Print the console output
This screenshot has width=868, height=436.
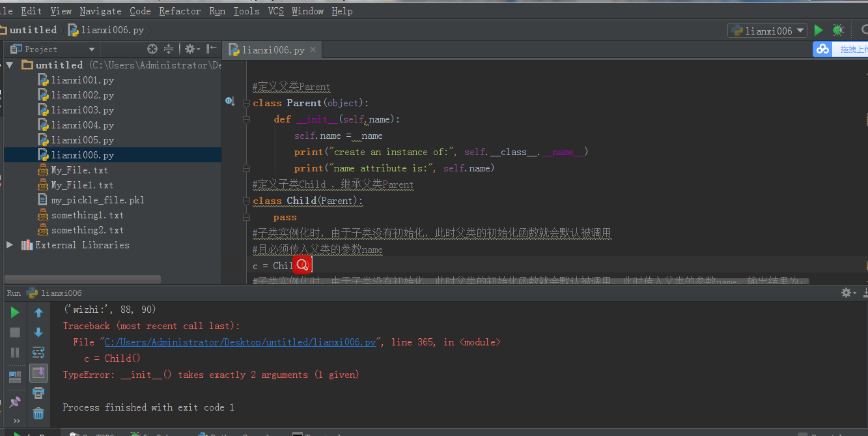(38, 393)
